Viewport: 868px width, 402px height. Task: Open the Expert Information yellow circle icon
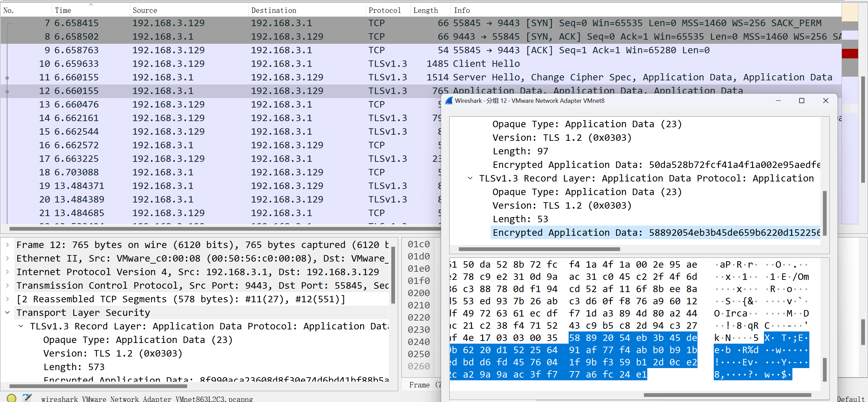coord(12,398)
